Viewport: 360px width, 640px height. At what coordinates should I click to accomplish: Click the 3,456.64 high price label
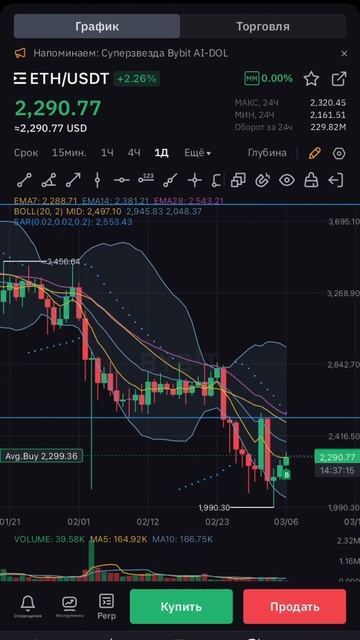pyautogui.click(x=63, y=262)
